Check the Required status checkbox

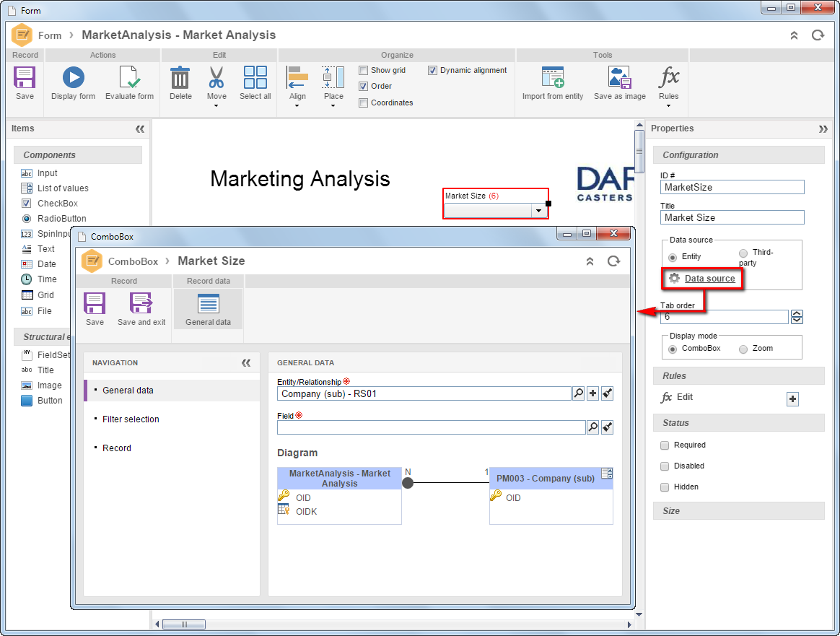665,445
